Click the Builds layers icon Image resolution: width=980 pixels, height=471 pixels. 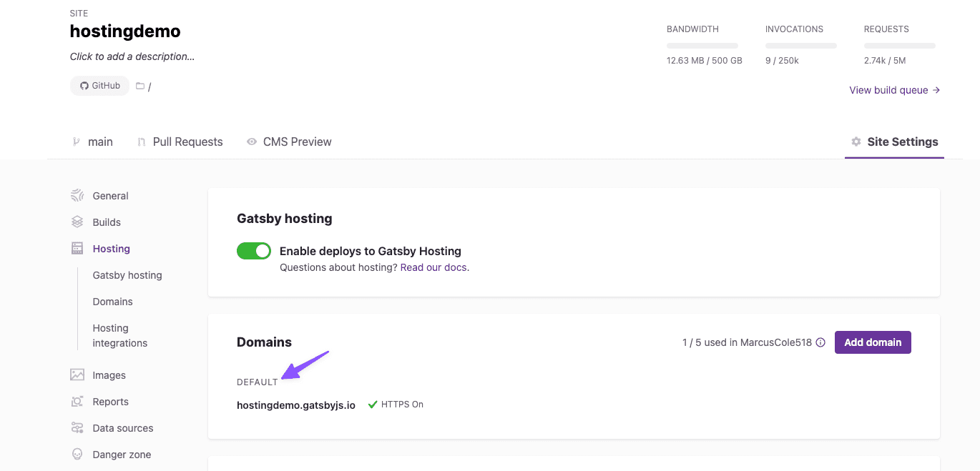click(x=77, y=222)
